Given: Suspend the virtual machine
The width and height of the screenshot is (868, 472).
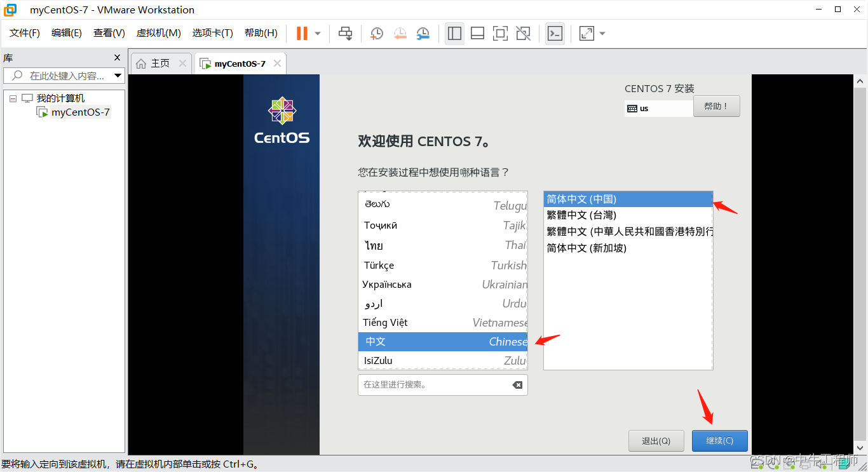Looking at the screenshot, I should [x=302, y=33].
